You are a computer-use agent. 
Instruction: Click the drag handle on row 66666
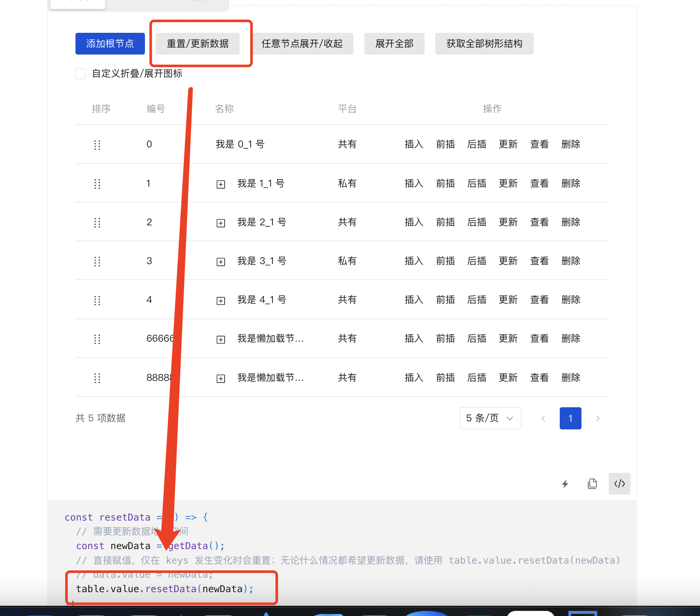point(97,339)
